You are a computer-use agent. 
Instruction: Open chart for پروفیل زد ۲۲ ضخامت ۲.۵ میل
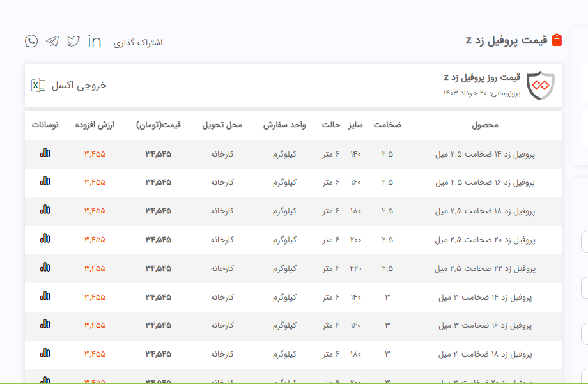[45, 268]
